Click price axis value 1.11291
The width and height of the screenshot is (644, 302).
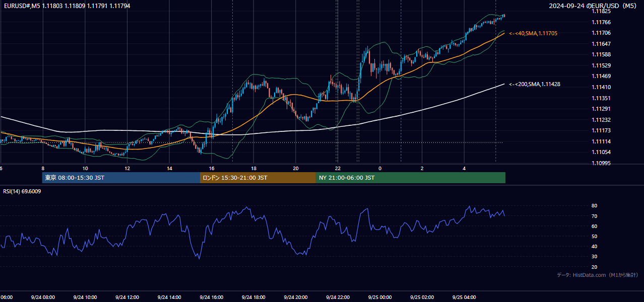602,109
